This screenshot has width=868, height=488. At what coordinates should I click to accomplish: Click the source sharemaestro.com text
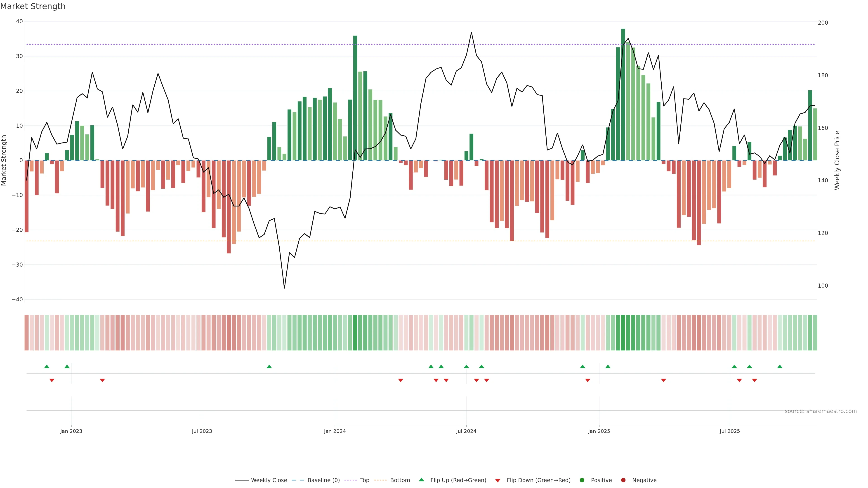821,411
